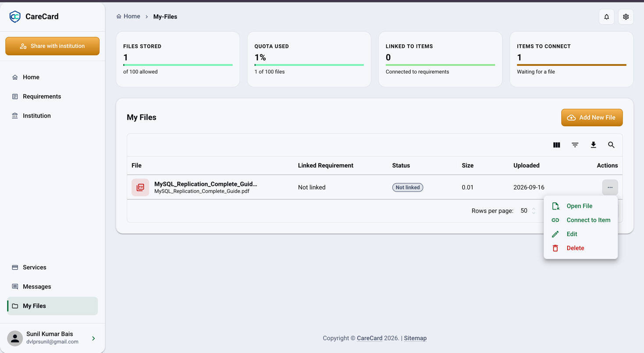Open Institution in the sidebar
Screen dimensions: 644x353
click(53, 116)
